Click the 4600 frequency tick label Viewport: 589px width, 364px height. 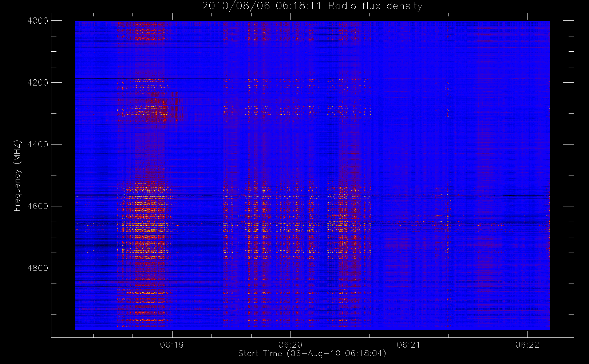[x=38, y=206]
